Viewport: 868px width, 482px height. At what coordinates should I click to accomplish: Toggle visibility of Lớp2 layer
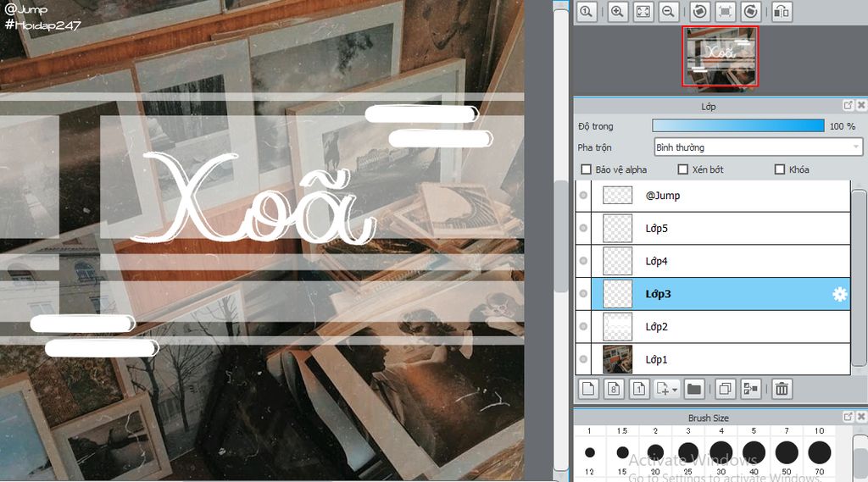tap(583, 326)
